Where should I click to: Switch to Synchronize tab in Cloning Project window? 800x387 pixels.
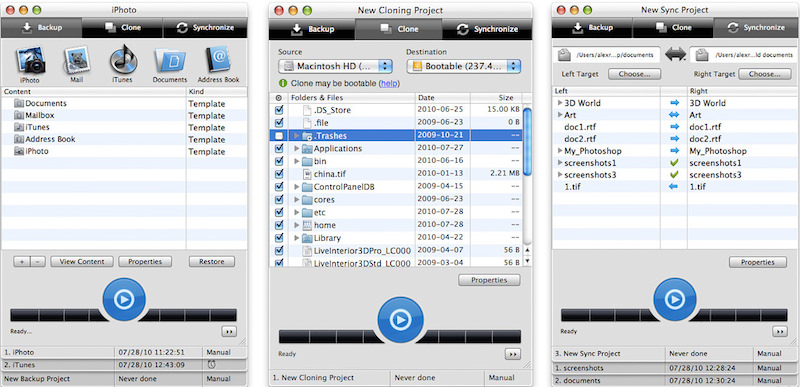(x=487, y=30)
